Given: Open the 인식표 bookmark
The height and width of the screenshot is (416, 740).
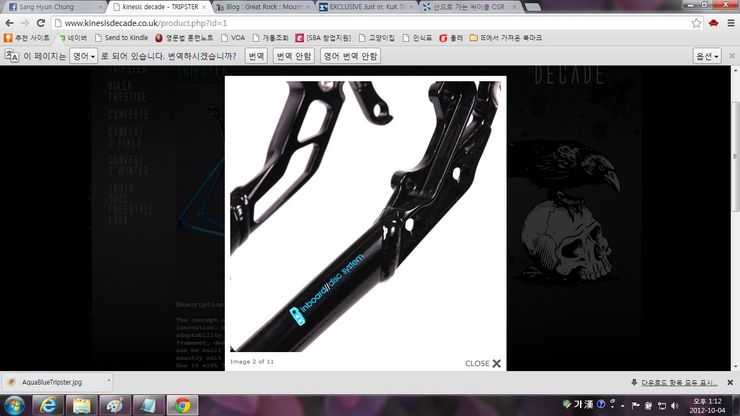Looking at the screenshot, I should point(417,38).
